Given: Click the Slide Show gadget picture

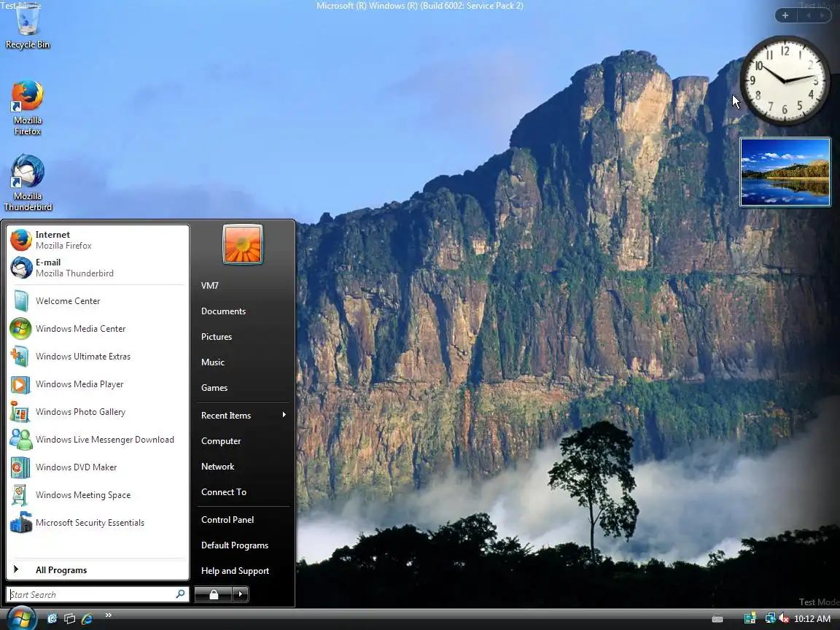Looking at the screenshot, I should coord(785,172).
